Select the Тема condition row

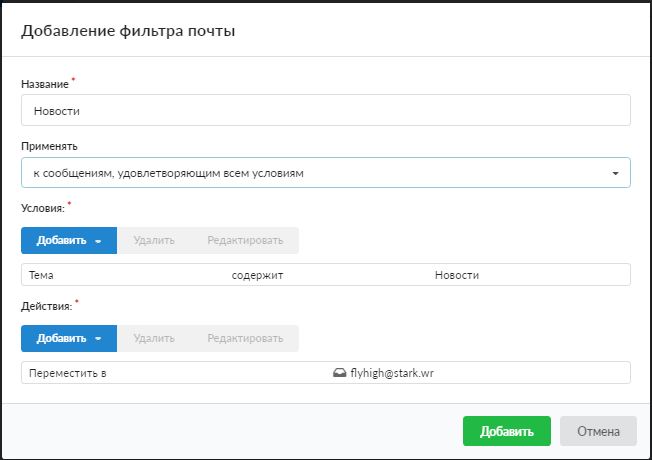click(x=42, y=275)
